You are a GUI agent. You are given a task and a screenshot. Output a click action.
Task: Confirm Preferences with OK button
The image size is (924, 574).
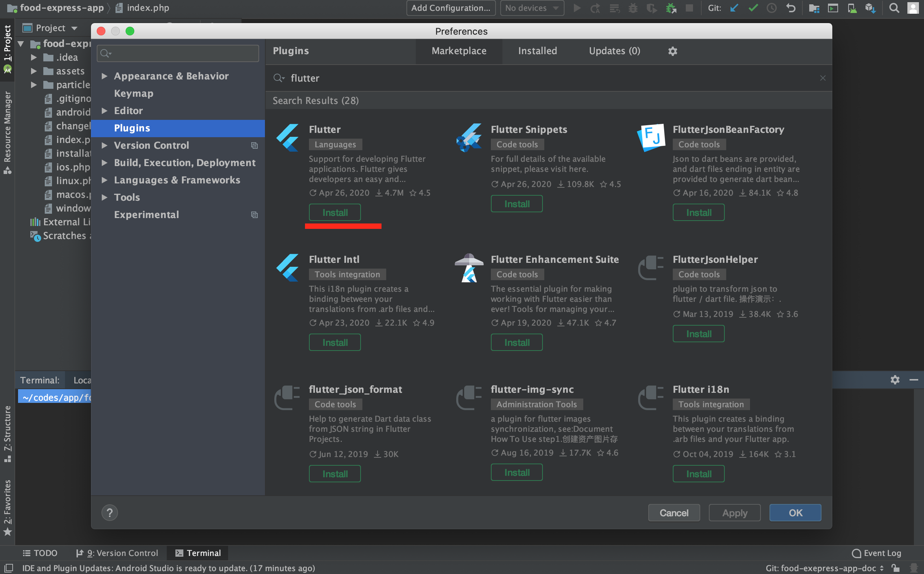point(795,513)
